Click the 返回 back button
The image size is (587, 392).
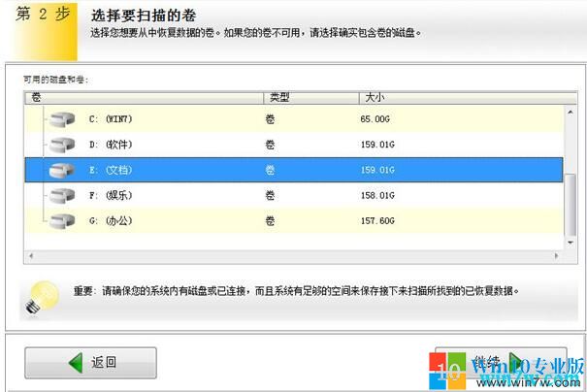(x=90, y=363)
